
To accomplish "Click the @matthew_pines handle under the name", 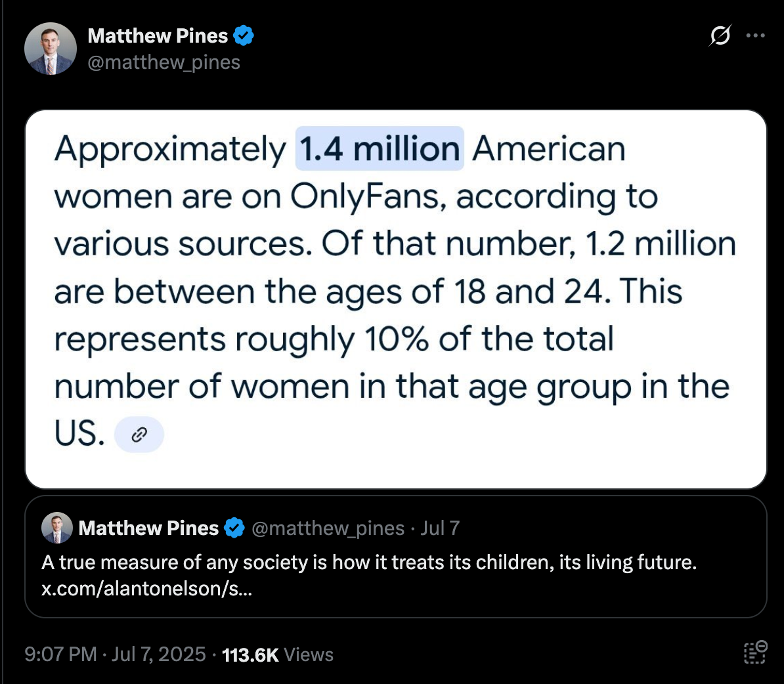I will [x=164, y=62].
